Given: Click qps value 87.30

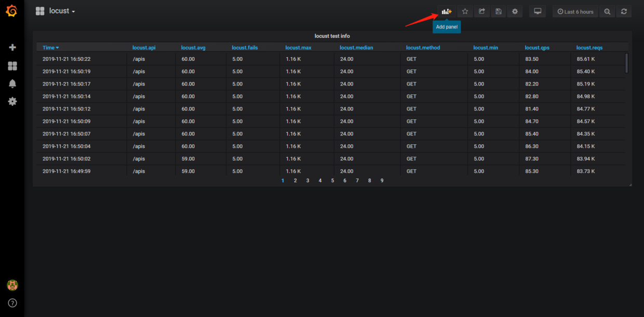Looking at the screenshot, I should point(532,159).
